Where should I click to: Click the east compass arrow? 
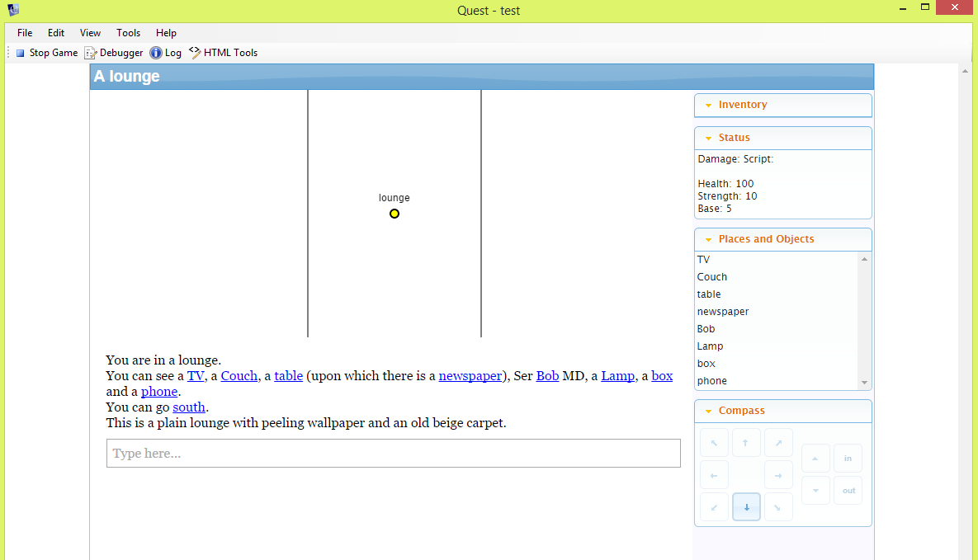click(778, 475)
